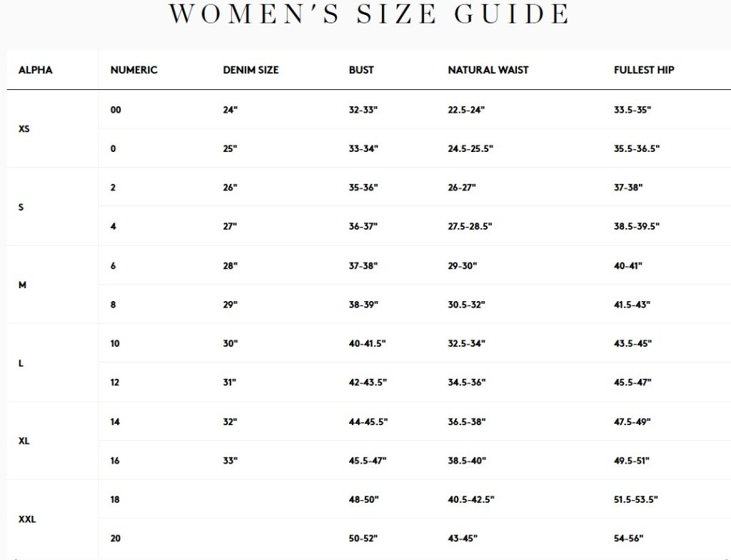This screenshot has width=731, height=560.
Task: Select the XS alpha size row label
Action: 24,130
